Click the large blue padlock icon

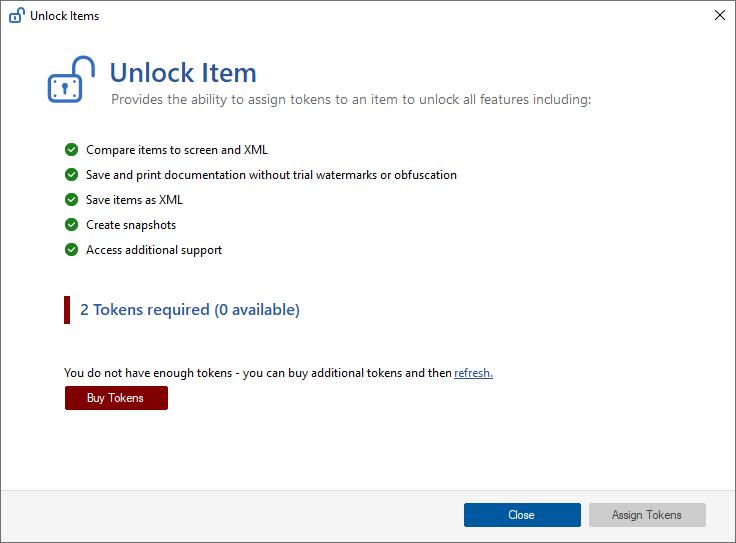[x=71, y=79]
